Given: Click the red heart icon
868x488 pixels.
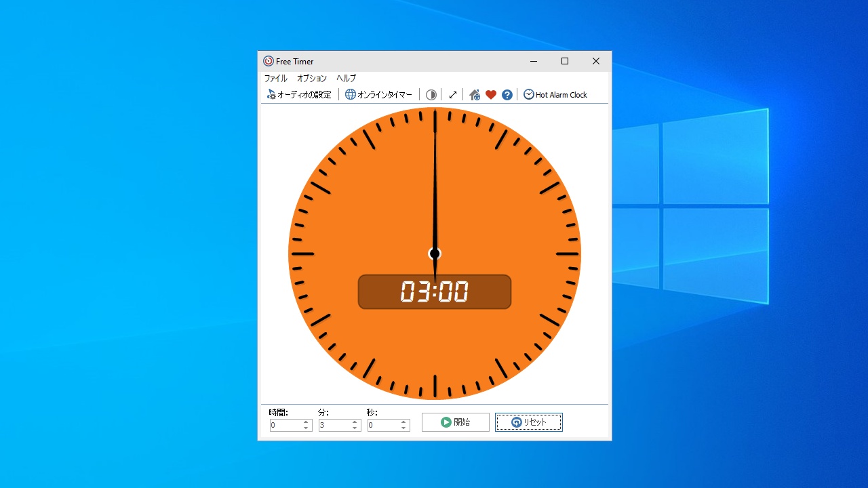Looking at the screenshot, I should (x=491, y=95).
